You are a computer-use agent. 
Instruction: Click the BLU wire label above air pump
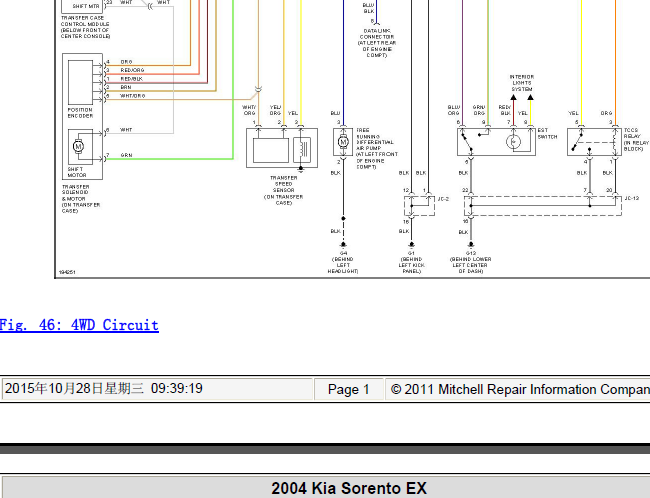tap(335, 113)
